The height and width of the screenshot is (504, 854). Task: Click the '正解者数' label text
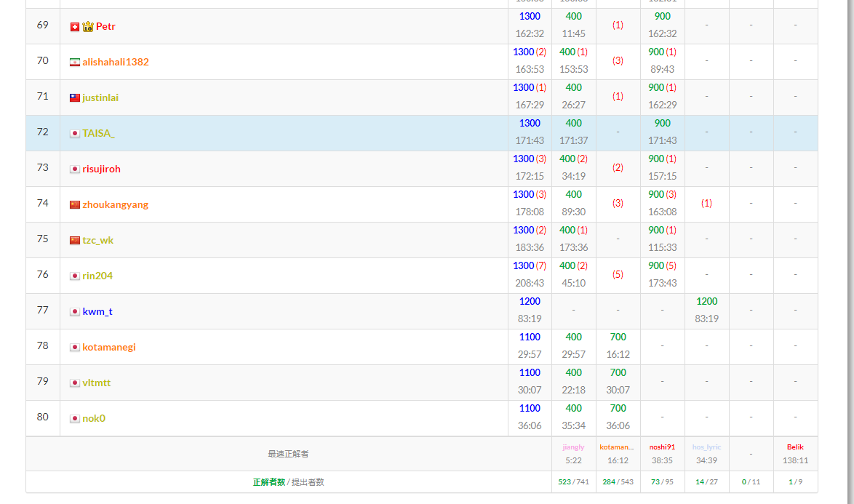point(269,482)
